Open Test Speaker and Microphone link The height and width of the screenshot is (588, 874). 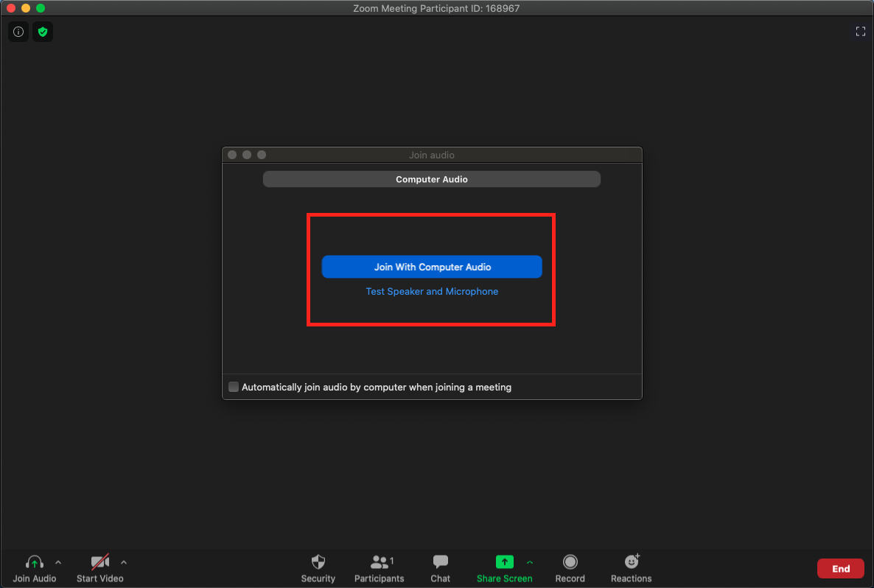pos(432,292)
